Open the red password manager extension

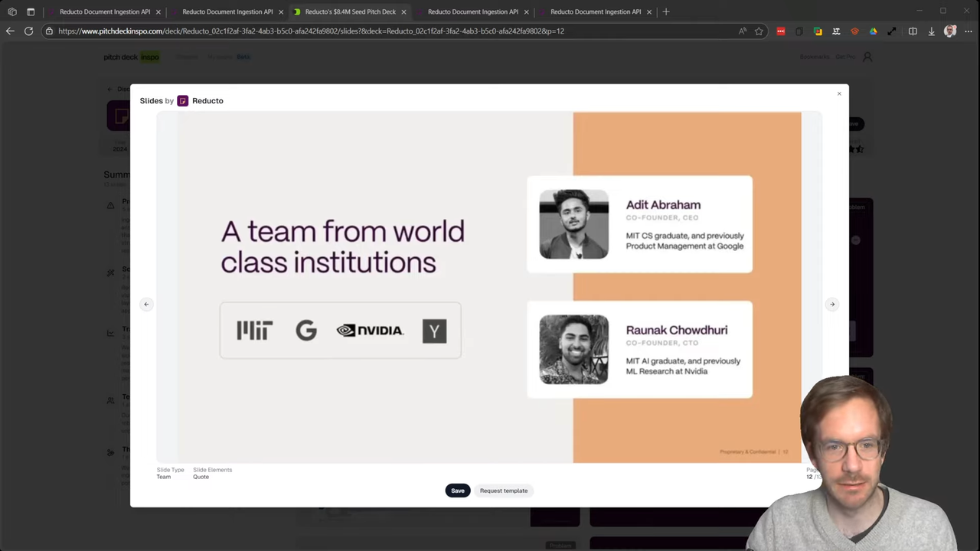pos(780,31)
